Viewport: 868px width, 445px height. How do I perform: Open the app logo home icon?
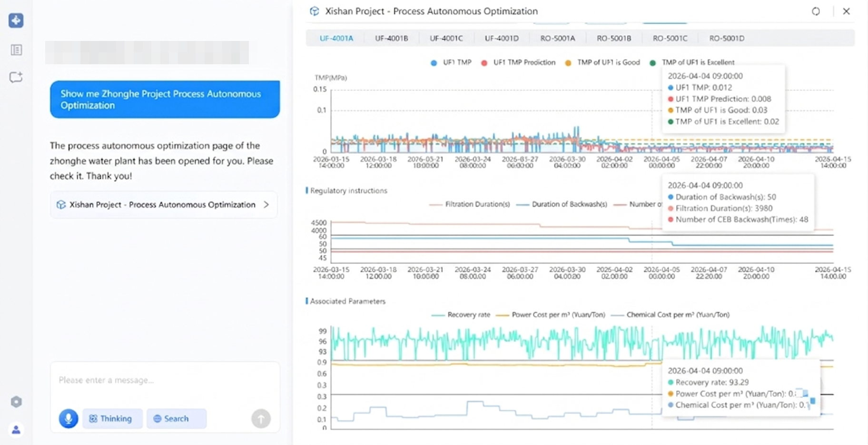pos(16,20)
